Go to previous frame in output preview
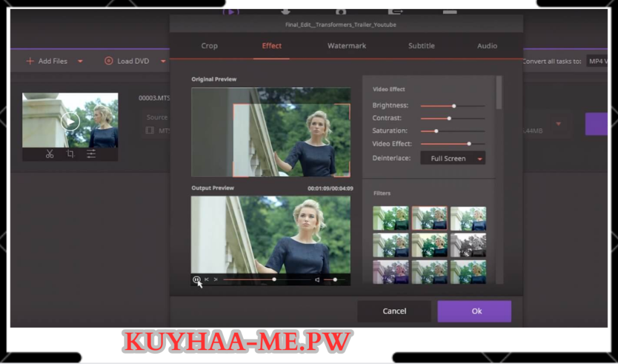Image resolution: width=618 pixels, height=364 pixels. (x=206, y=279)
